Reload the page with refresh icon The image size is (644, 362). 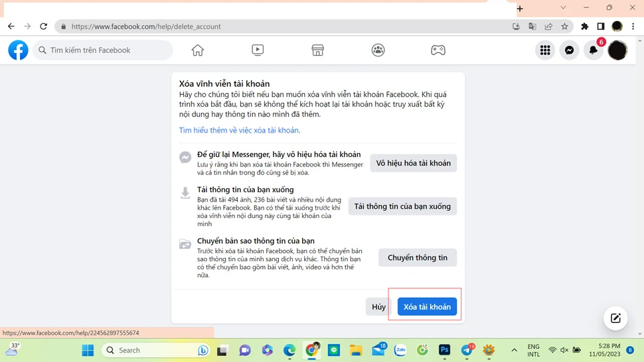point(44,27)
